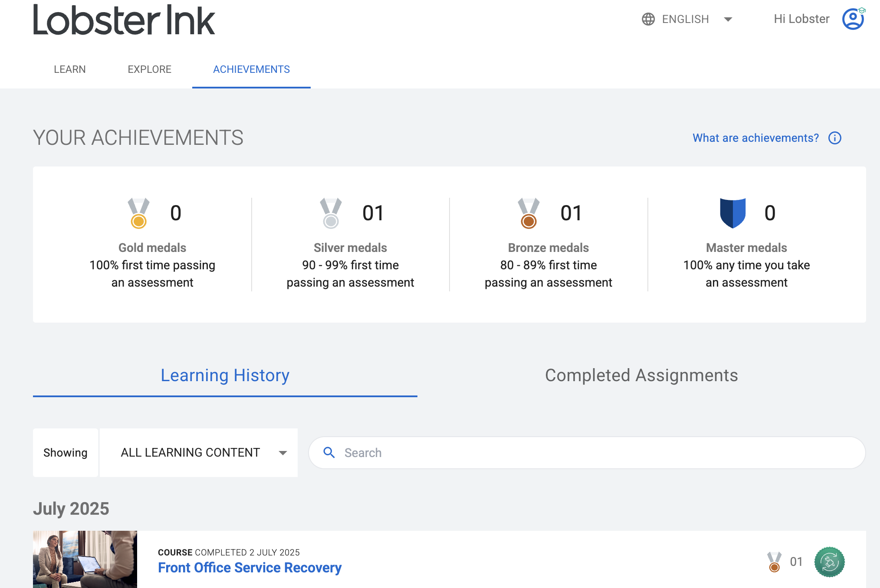Click the magnifier search icon
This screenshot has height=588, width=880.
point(329,453)
